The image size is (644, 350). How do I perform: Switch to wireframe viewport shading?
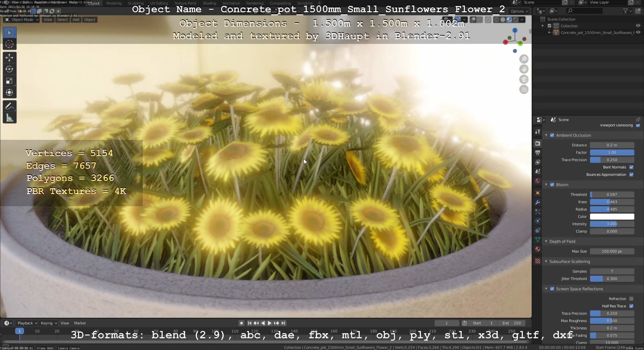pyautogui.click(x=496, y=20)
